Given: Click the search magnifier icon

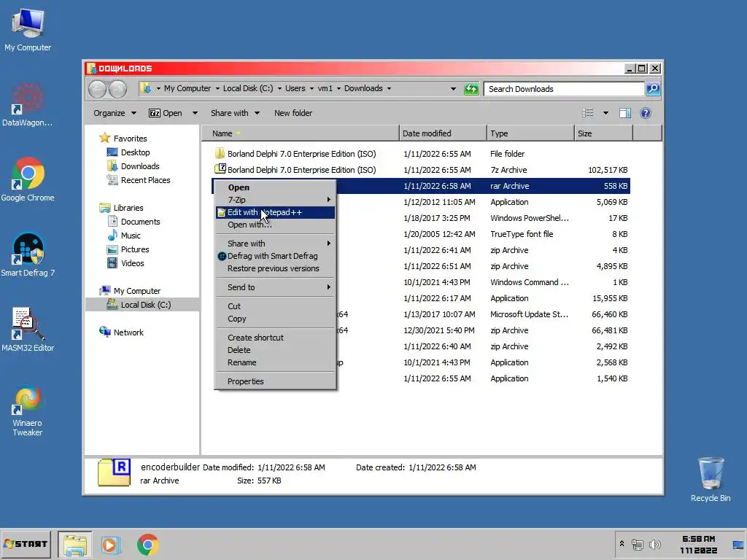Looking at the screenshot, I should coord(653,88).
